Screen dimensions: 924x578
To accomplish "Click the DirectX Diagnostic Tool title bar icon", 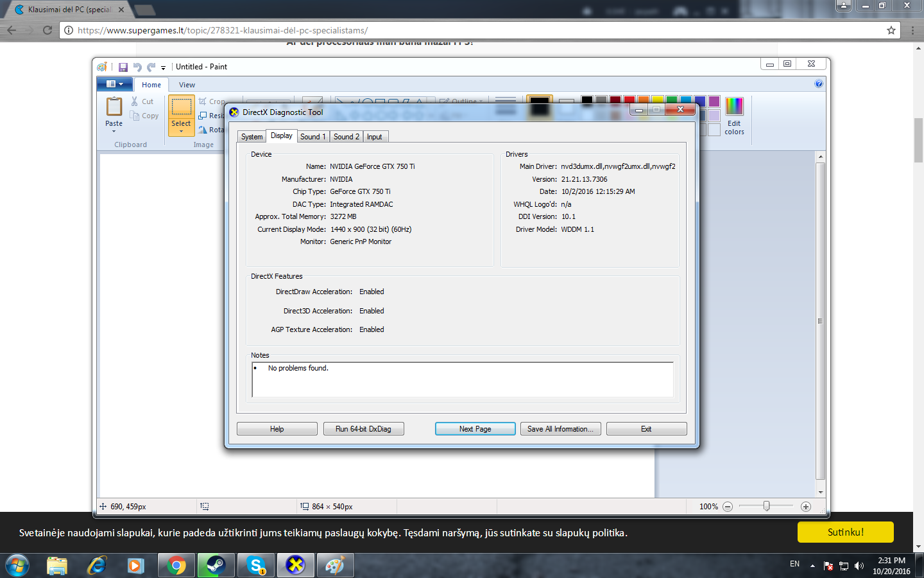I will click(234, 112).
